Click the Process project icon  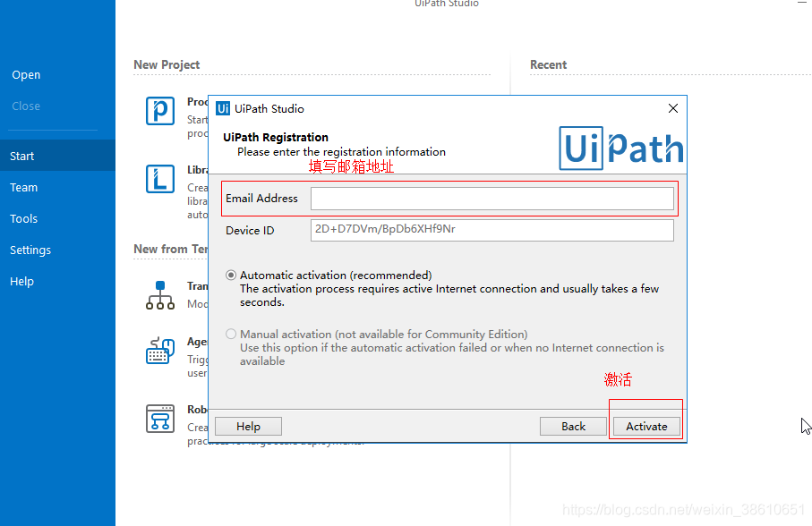[160, 111]
